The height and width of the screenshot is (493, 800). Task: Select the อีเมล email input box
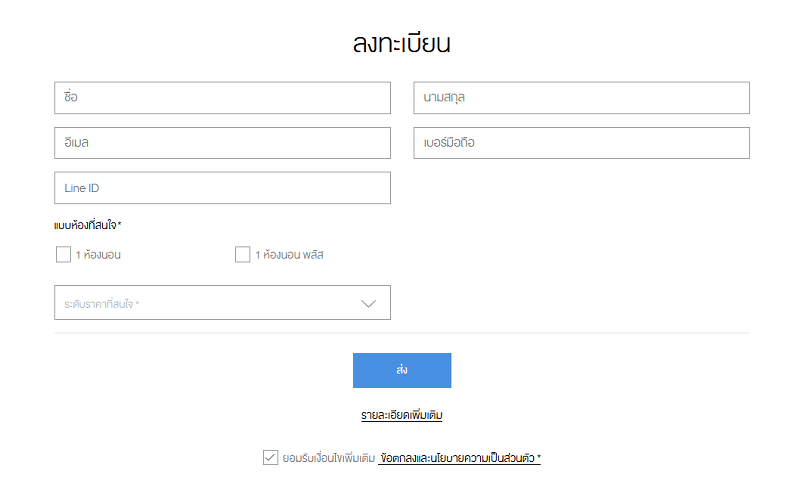[x=222, y=143]
